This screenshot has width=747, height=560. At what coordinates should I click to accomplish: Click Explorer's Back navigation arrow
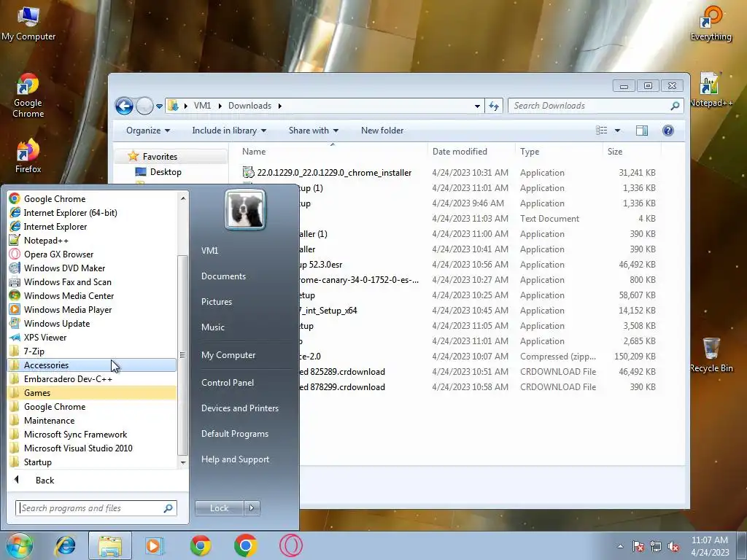click(124, 106)
